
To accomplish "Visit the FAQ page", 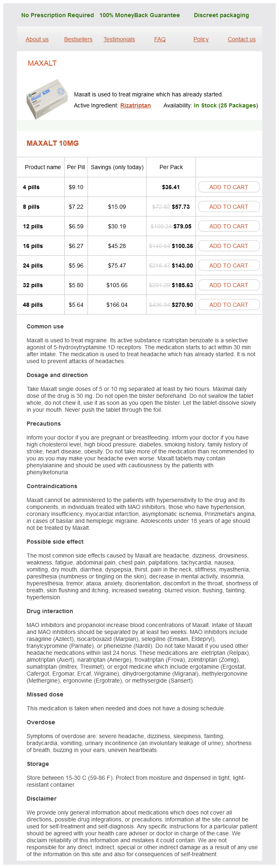I will [x=160, y=40].
